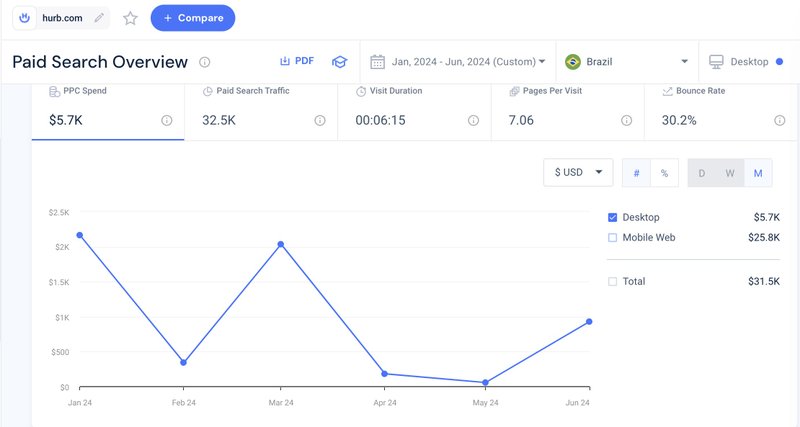Click the Apr 24 data point on chart
The image size is (800, 427).
(x=385, y=374)
